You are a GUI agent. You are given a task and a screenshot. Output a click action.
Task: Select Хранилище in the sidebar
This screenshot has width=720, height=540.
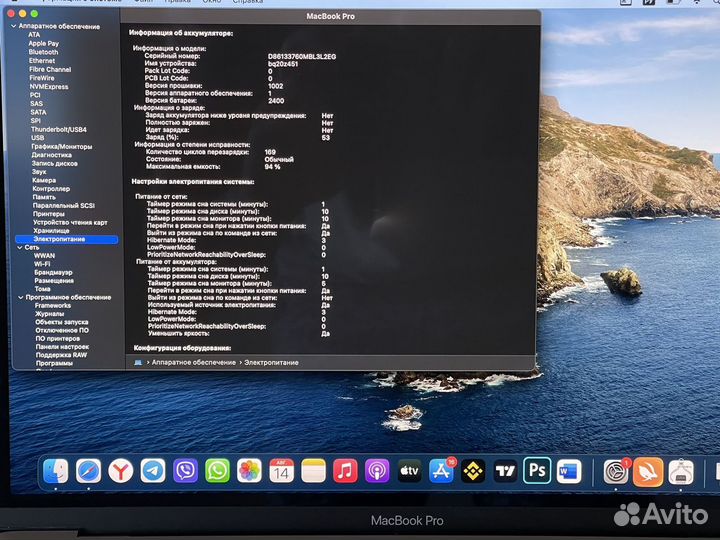(x=51, y=231)
